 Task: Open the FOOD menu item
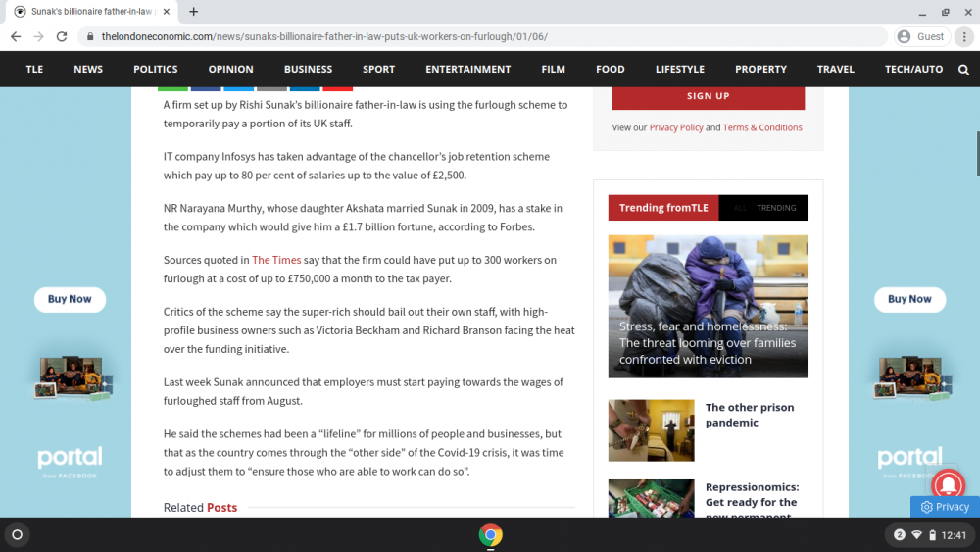(610, 70)
